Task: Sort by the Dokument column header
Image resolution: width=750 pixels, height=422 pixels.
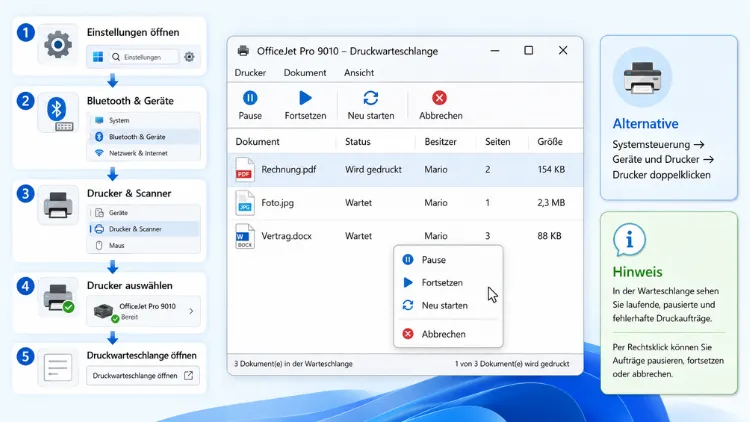Action: 257,142
